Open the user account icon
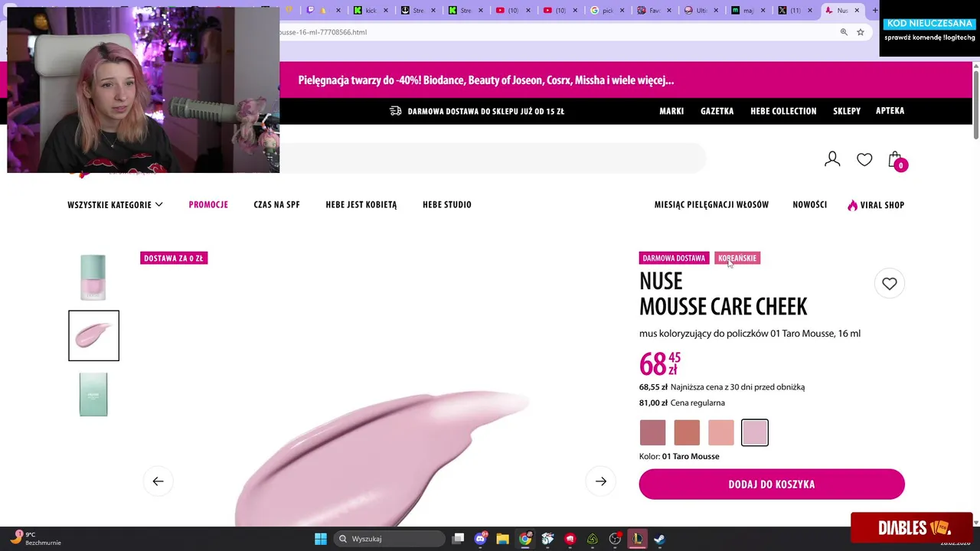 coord(832,159)
